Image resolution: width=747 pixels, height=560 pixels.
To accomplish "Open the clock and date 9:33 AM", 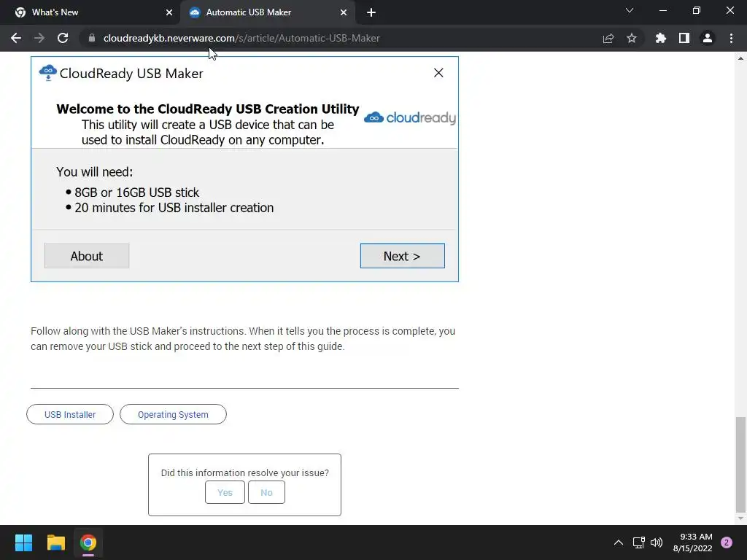I will click(x=693, y=542).
